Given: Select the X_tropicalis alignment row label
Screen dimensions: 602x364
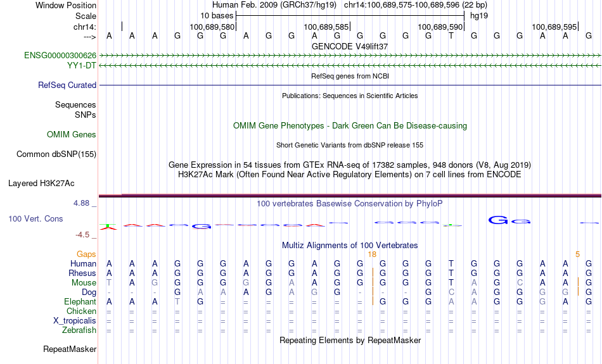Looking at the screenshot, I should (x=75, y=321).
